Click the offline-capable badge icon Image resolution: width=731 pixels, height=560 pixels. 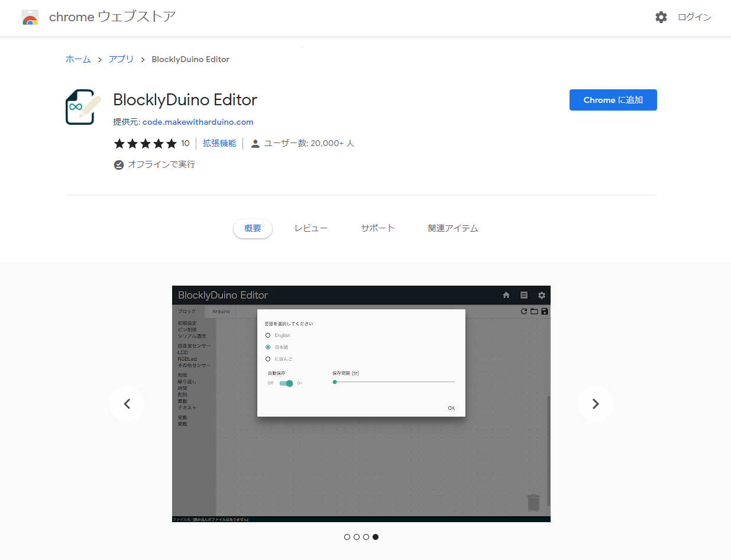click(x=119, y=164)
